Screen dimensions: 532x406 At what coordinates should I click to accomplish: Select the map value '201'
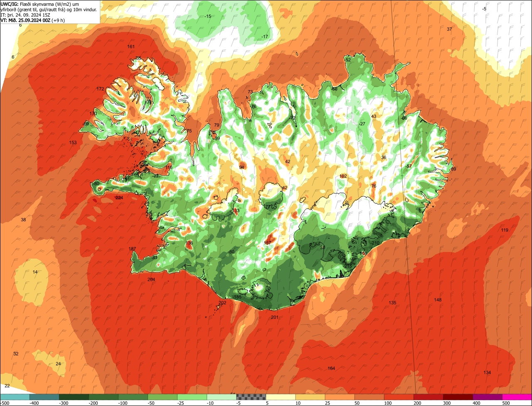click(275, 317)
